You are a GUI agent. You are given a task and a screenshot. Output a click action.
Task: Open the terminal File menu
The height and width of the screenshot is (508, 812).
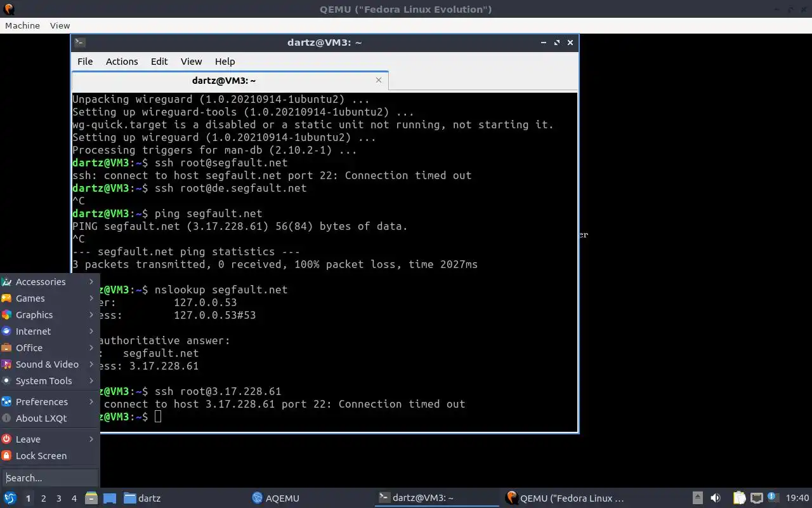coord(85,62)
